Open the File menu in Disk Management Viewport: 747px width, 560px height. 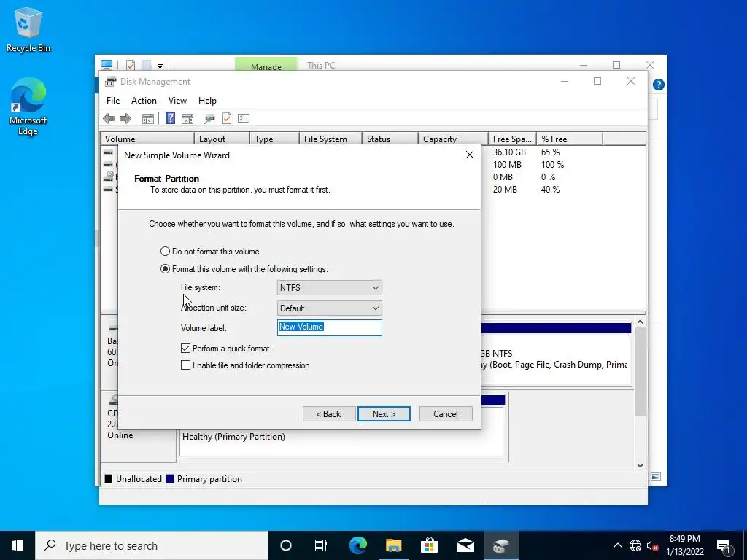(113, 101)
